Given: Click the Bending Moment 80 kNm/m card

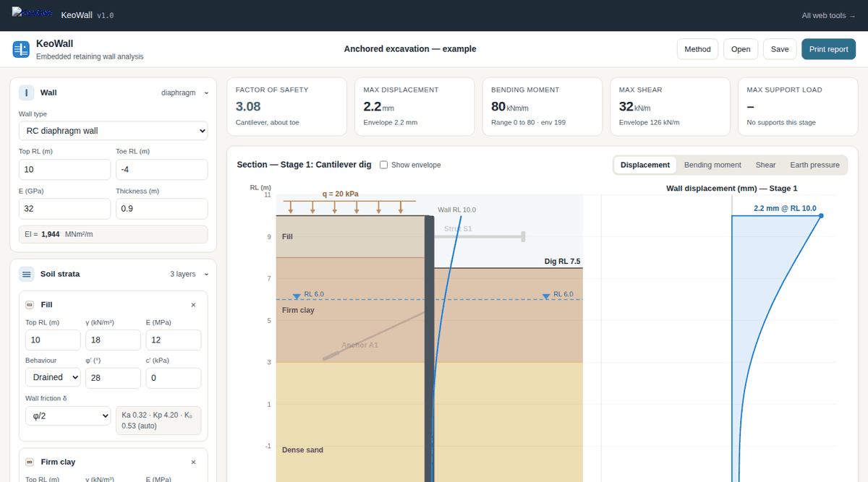Looking at the screenshot, I should (x=542, y=107).
